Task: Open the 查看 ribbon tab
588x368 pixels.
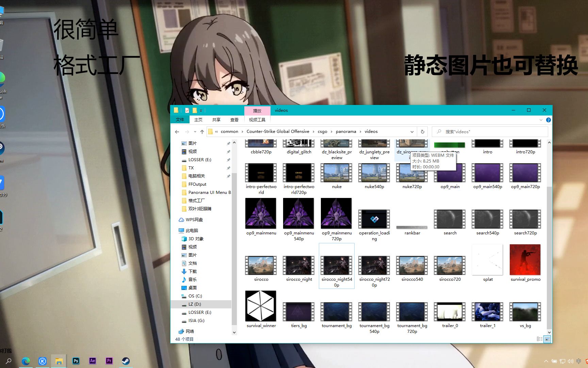Action: 234,120
